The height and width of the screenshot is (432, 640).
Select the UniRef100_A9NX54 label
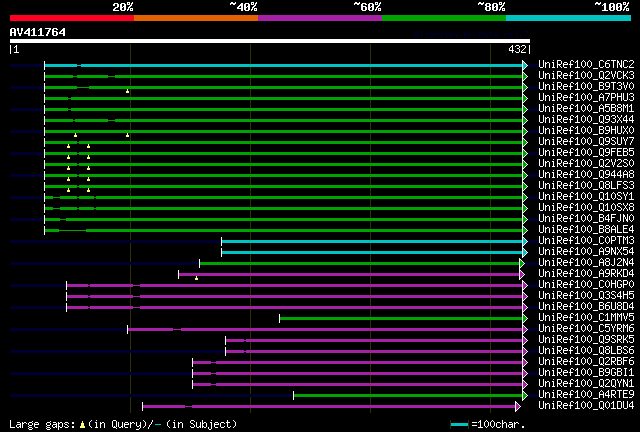[x=586, y=252]
